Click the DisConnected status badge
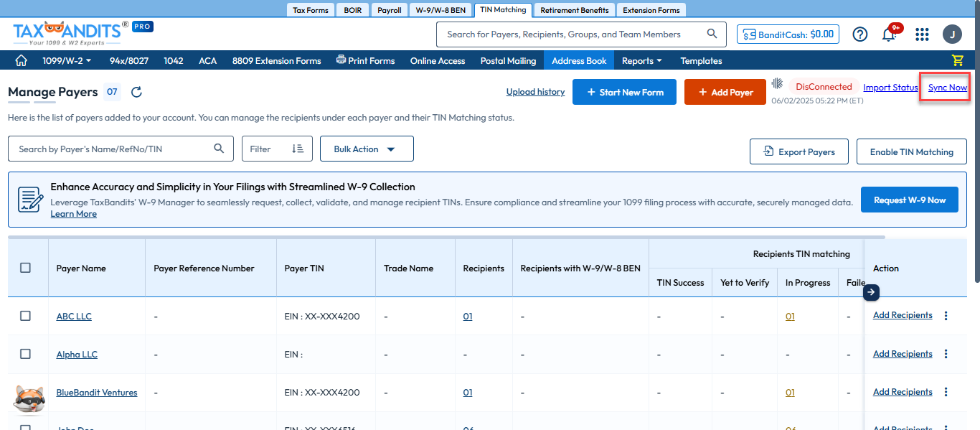980x430 pixels. [824, 87]
